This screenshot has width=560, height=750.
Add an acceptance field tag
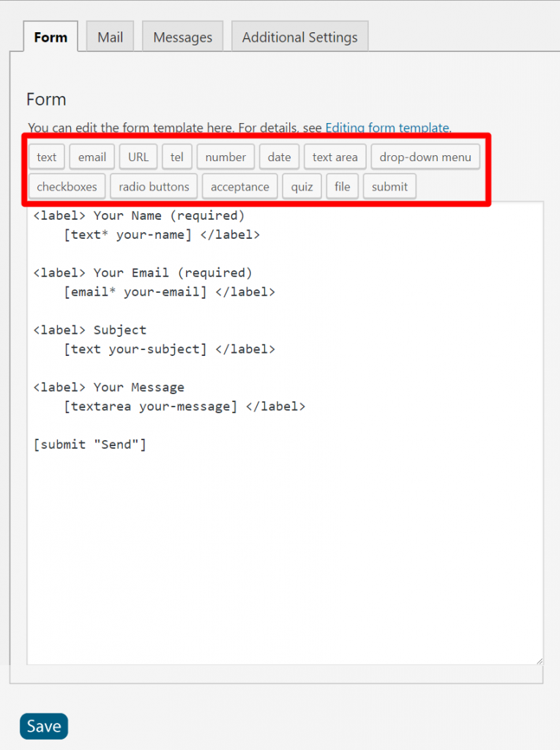coord(240,187)
